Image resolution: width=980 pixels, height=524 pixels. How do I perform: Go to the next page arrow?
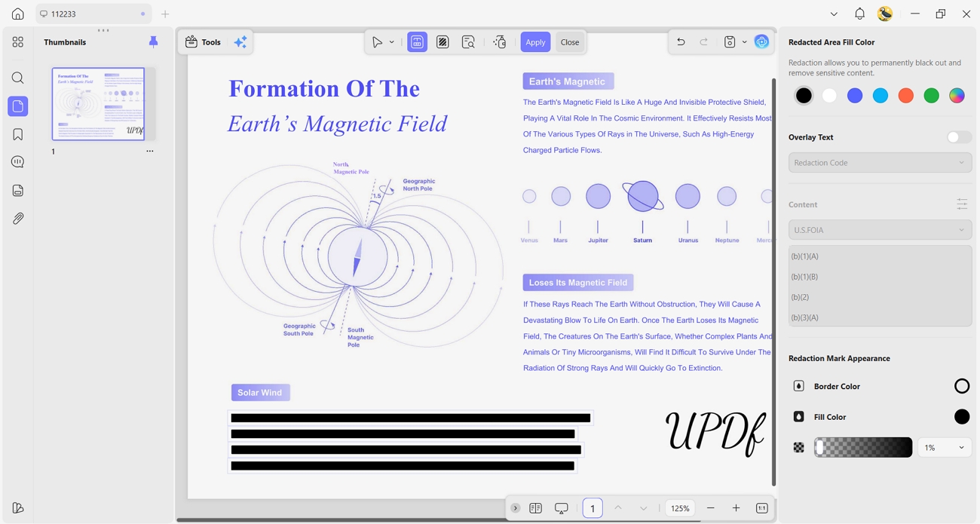(643, 508)
